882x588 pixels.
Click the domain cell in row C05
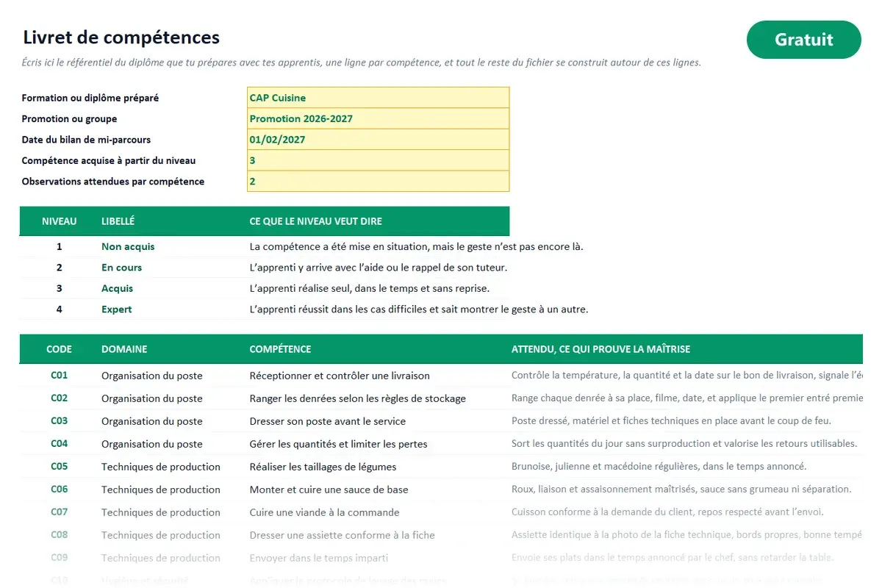[x=161, y=467]
